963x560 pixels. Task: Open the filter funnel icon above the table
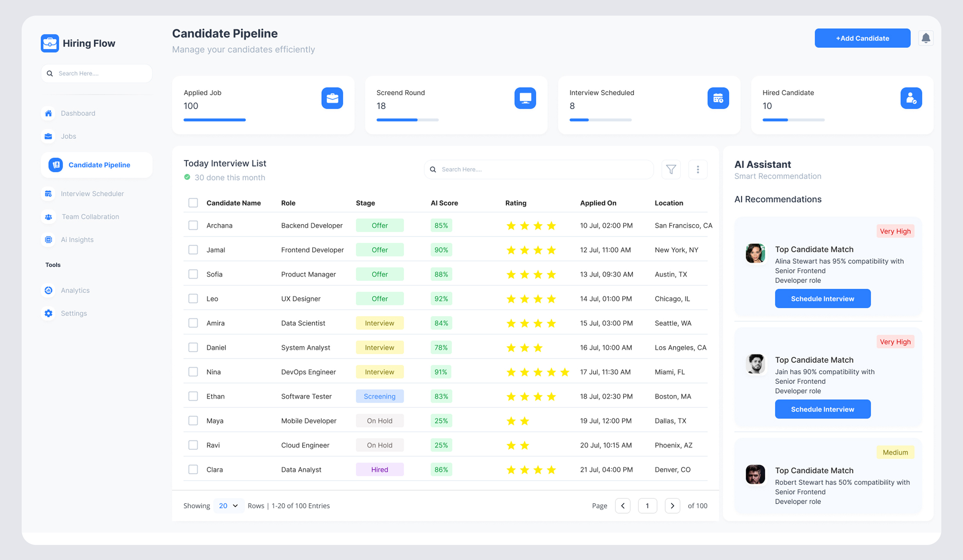click(x=671, y=169)
